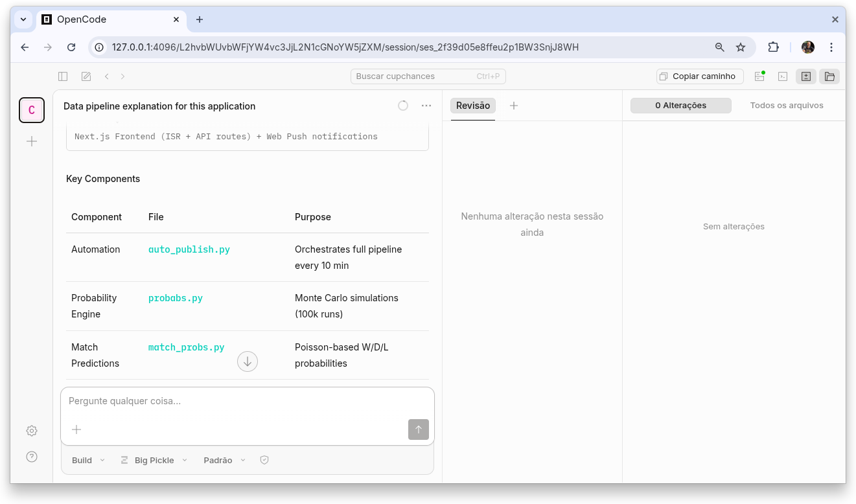Switch to the Revisão tab

coord(473,106)
